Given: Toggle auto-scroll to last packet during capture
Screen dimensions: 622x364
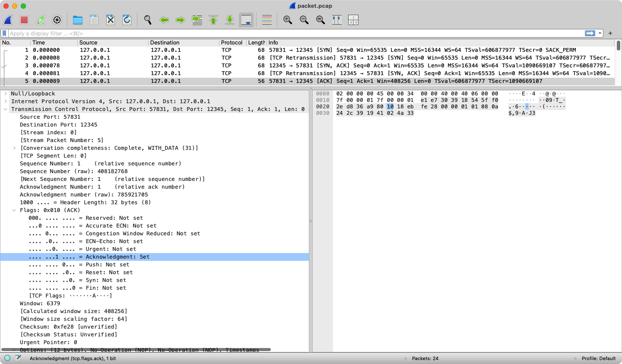Looking at the screenshot, I should [x=246, y=20].
